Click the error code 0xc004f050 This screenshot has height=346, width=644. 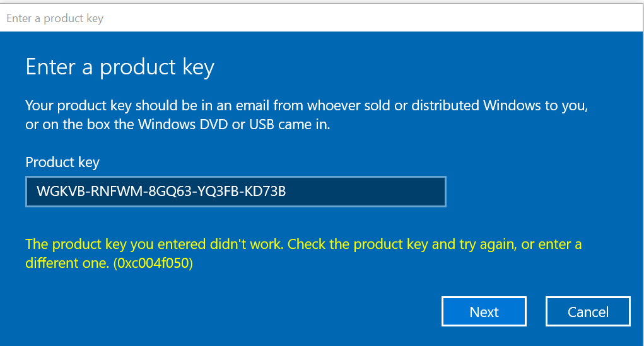tap(153, 263)
